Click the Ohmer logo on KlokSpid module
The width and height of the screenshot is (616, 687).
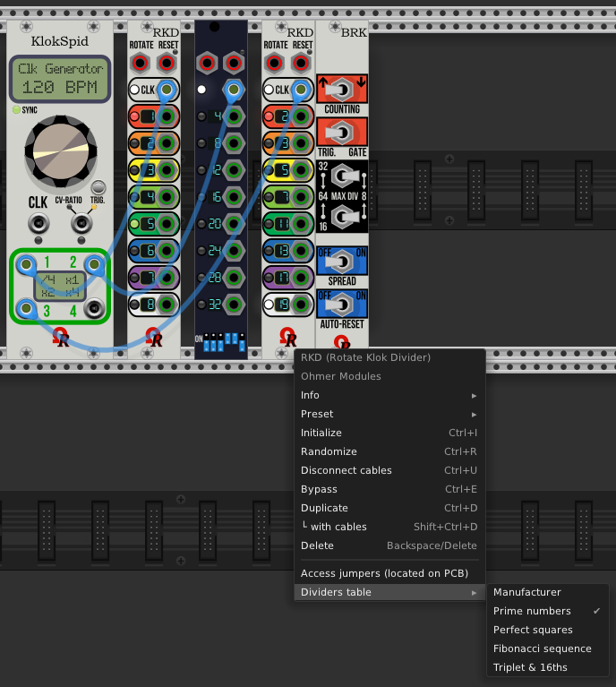click(x=61, y=337)
